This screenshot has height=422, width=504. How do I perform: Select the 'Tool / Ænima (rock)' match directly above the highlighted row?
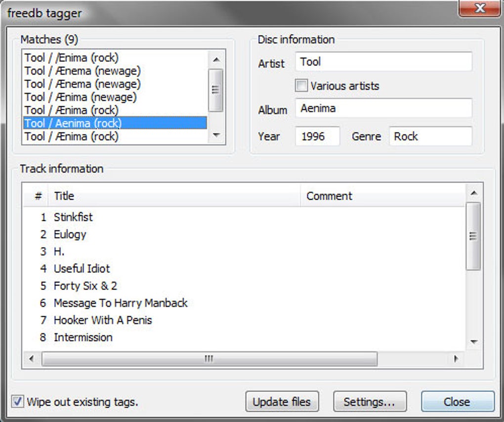click(115, 110)
